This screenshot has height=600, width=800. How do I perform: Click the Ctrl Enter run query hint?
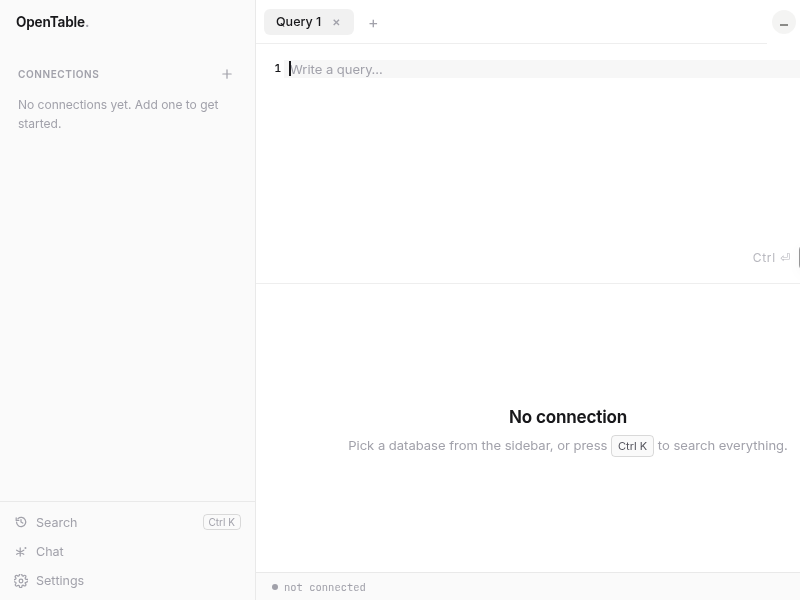[771, 258]
